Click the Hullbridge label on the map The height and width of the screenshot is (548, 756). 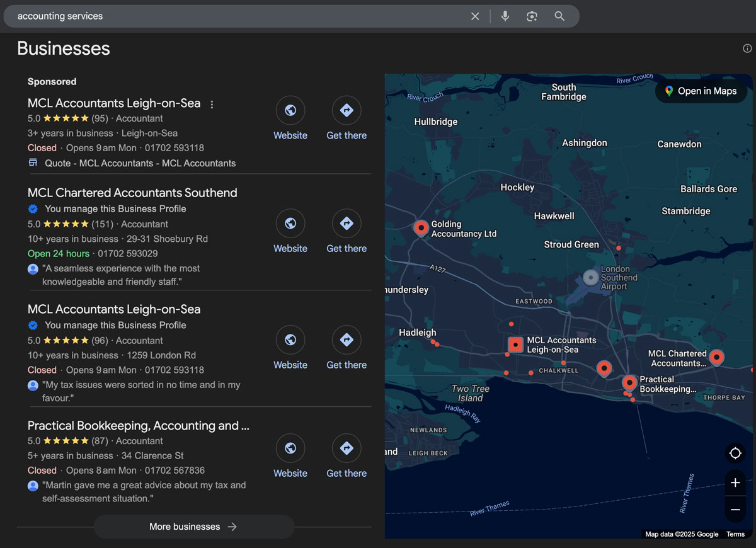tap(436, 122)
